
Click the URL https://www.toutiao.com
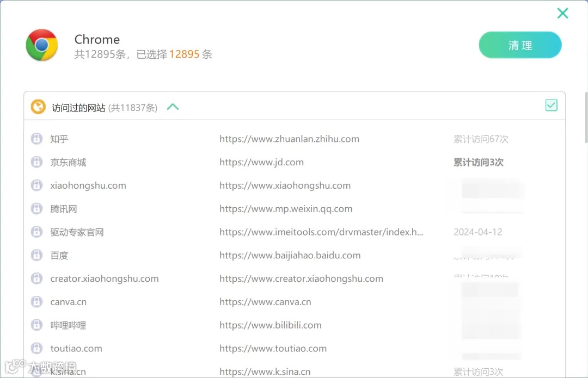pos(273,349)
